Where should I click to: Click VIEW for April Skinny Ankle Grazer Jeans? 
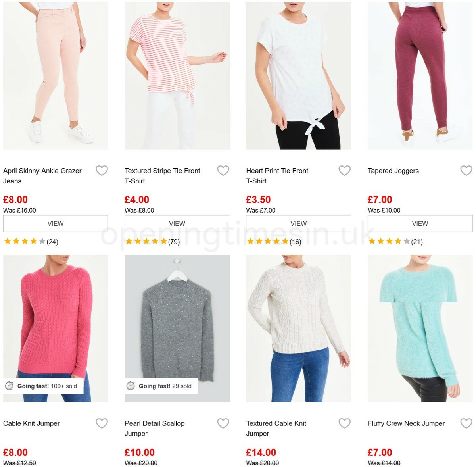click(x=56, y=223)
